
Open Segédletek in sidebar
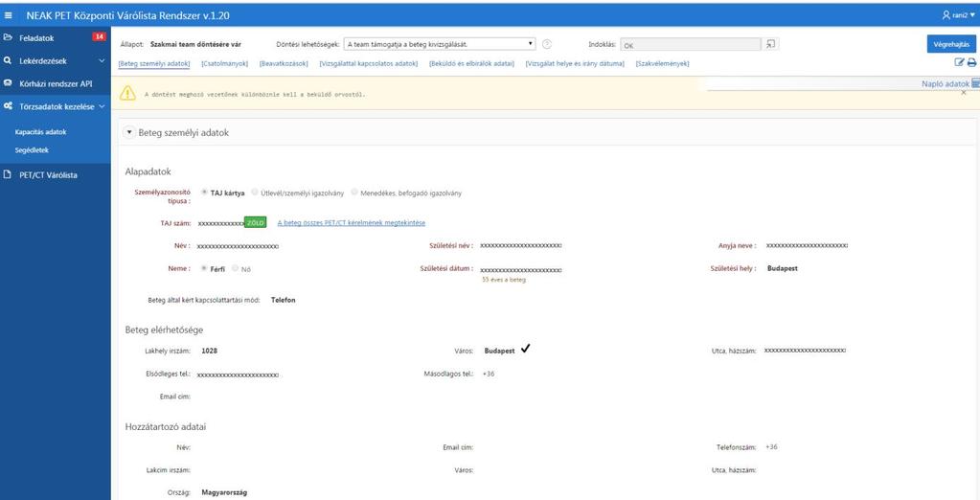32,150
